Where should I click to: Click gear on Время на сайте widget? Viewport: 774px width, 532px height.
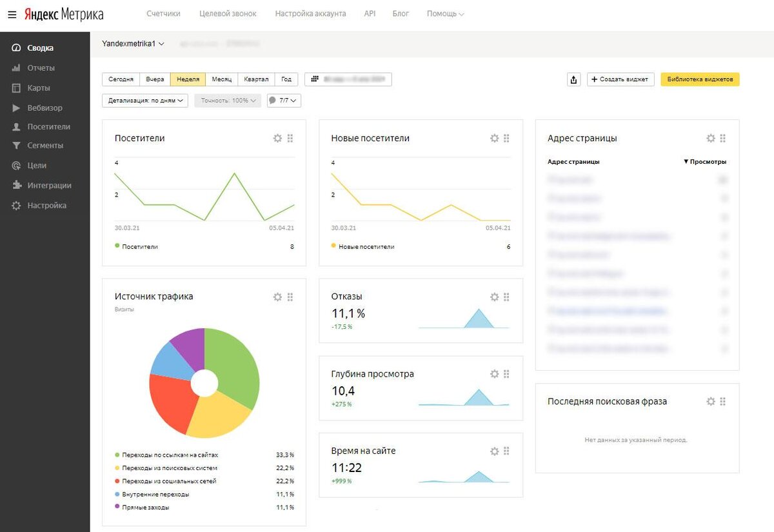pyautogui.click(x=494, y=451)
